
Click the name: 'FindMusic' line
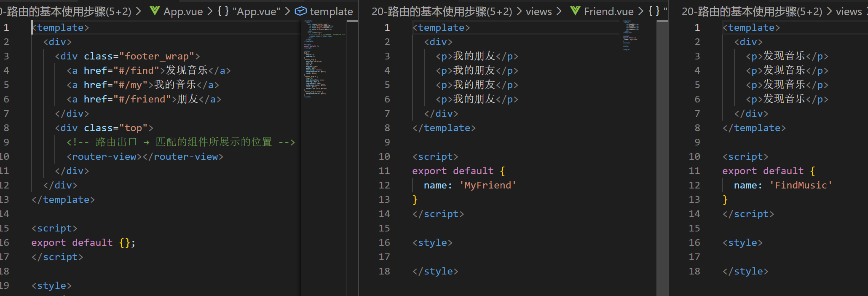click(783, 185)
